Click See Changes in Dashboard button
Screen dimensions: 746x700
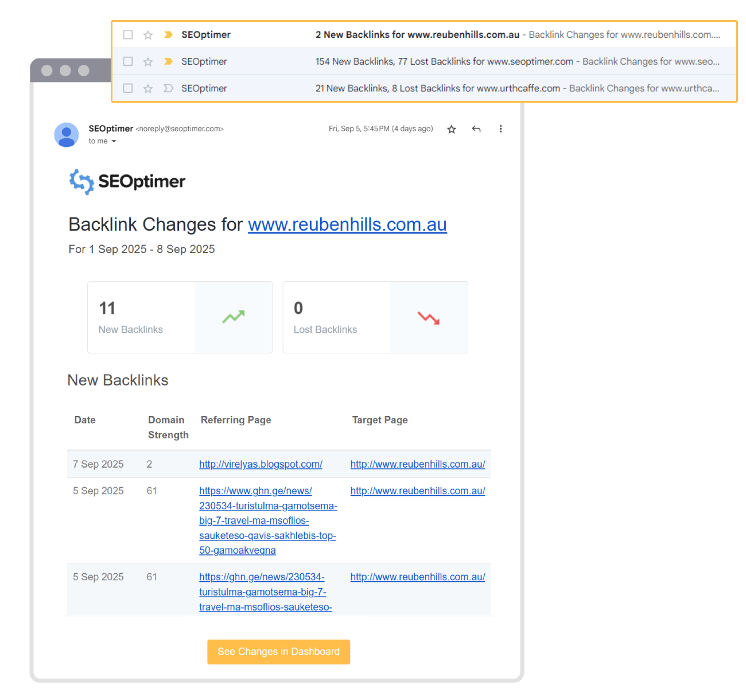(278, 652)
